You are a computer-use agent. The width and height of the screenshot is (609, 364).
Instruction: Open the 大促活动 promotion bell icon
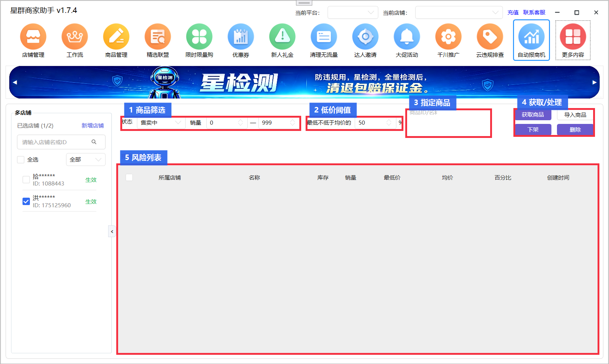[x=407, y=37]
